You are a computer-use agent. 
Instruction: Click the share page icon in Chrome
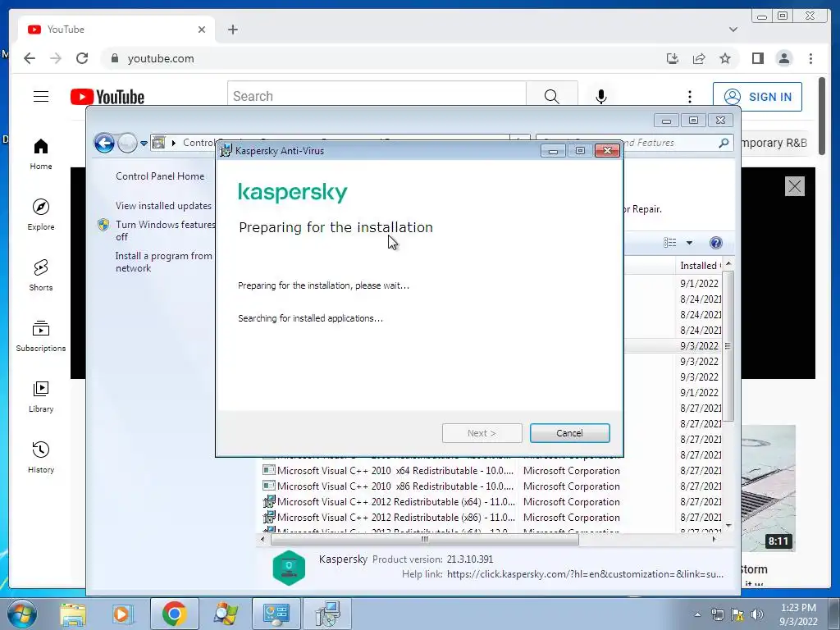[699, 58]
